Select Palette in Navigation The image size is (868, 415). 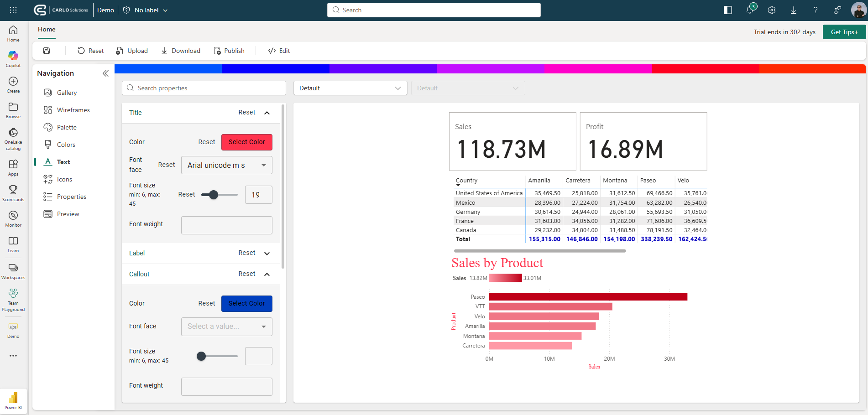pos(67,127)
